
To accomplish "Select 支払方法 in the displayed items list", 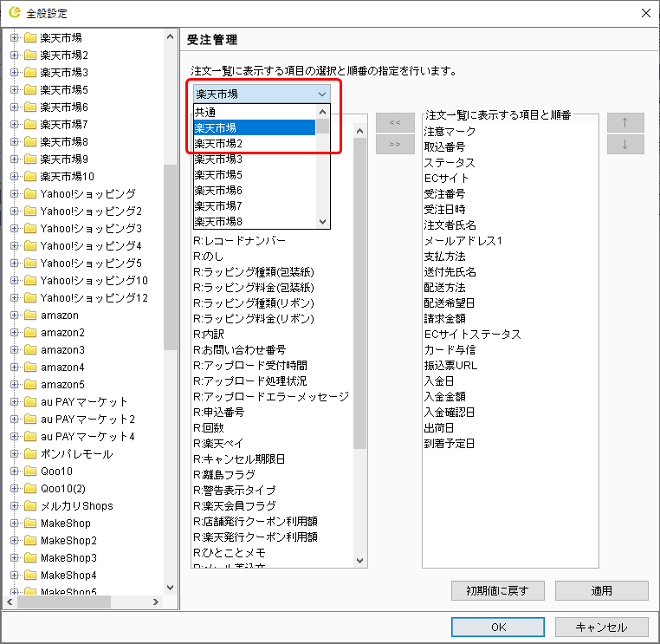I will click(444, 256).
